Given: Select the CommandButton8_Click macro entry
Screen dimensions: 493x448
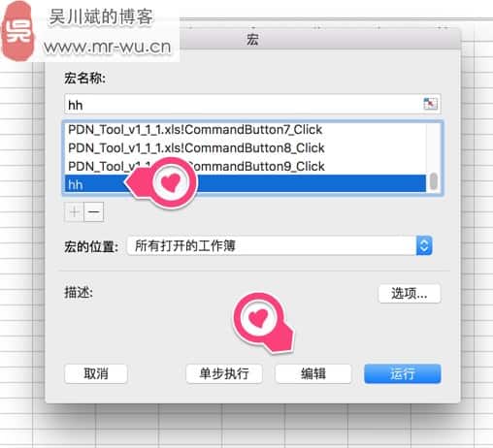Looking at the screenshot, I should (x=246, y=148).
